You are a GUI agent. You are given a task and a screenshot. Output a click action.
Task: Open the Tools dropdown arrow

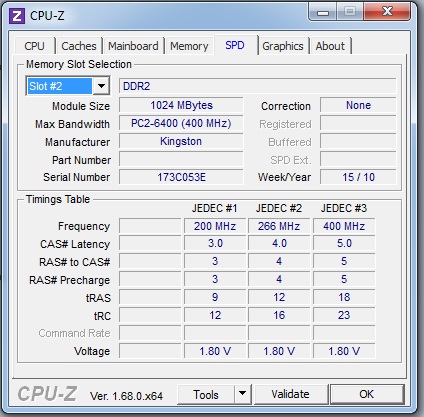[x=243, y=394]
